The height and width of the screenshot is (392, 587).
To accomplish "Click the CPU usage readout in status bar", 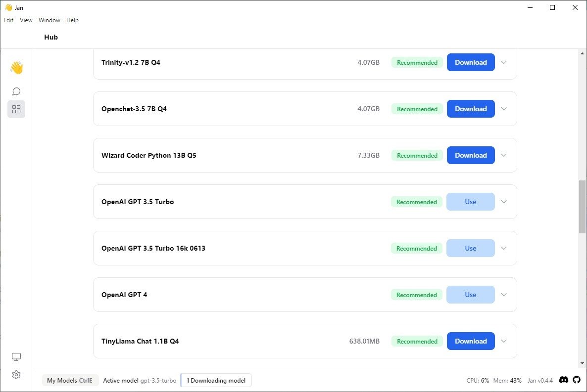I will (x=478, y=381).
